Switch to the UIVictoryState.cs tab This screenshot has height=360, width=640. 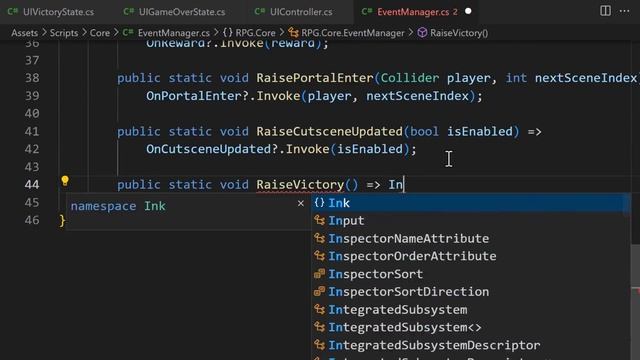[x=51, y=12]
